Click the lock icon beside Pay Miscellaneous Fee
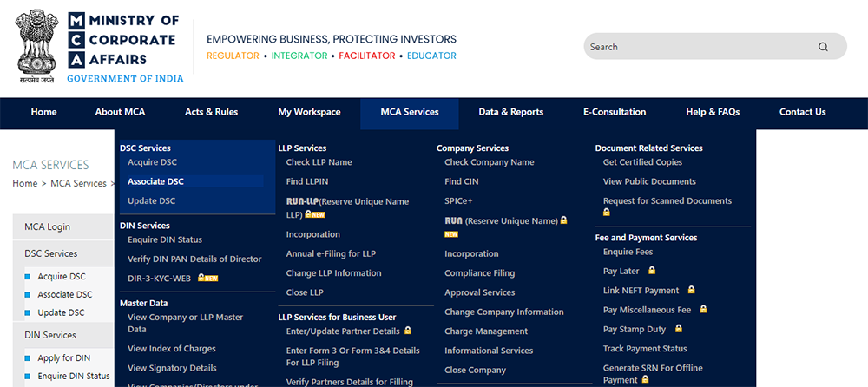Viewport: 868px width, 387px height. tap(704, 310)
